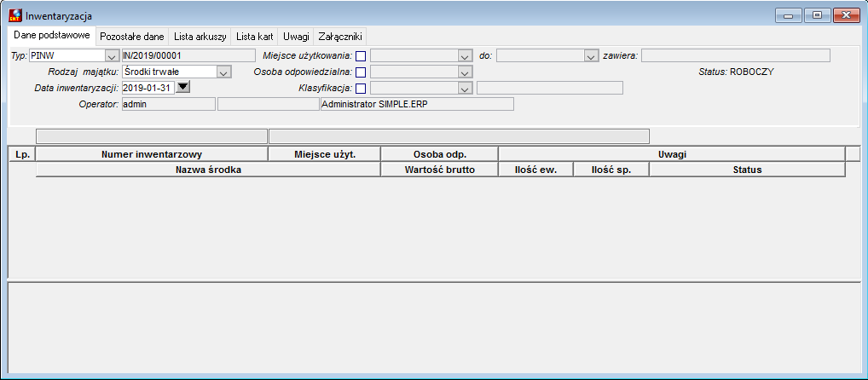This screenshot has height=380, width=868.
Task: Open the Pozostałe dane tab
Action: [132, 37]
